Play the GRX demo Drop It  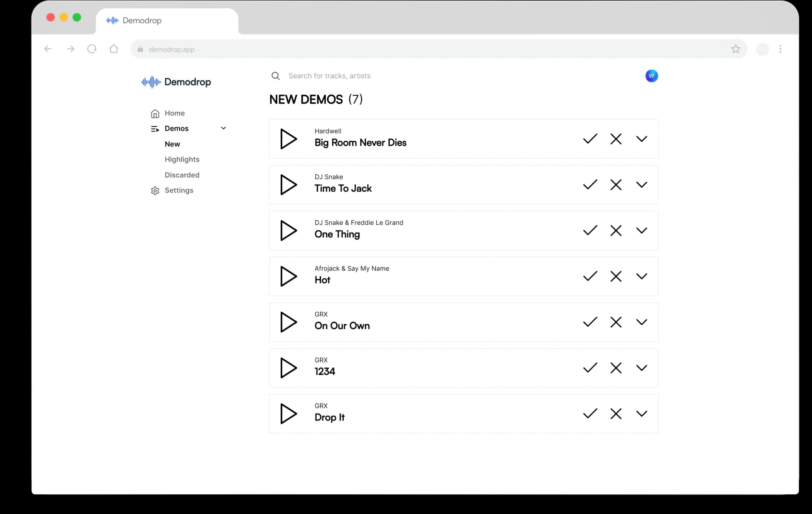pyautogui.click(x=288, y=413)
